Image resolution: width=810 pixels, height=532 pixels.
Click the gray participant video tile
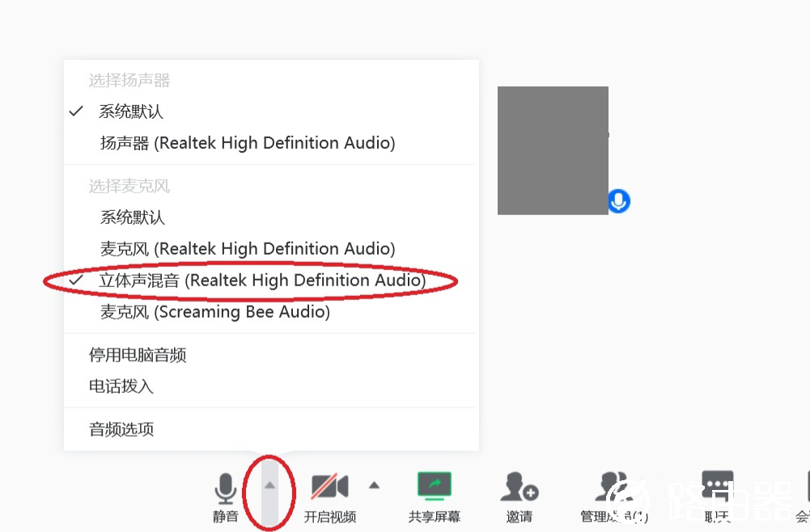[x=553, y=150]
